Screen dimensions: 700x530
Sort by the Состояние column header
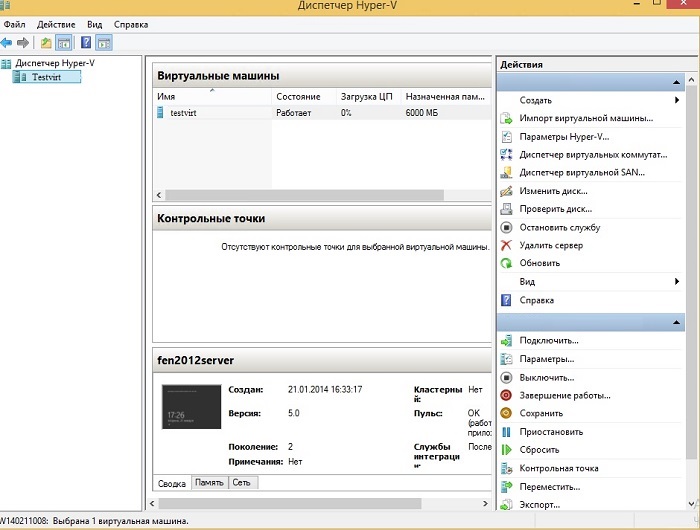[304, 96]
